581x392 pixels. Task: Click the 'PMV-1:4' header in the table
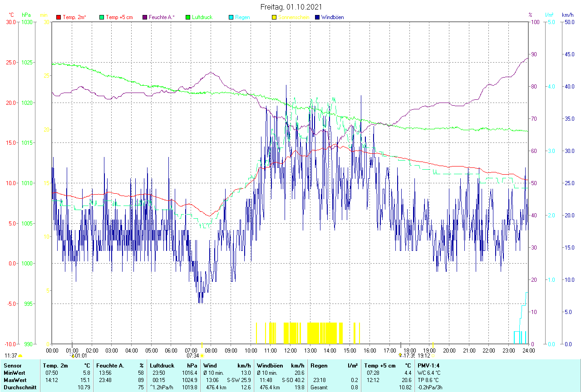coord(428,366)
